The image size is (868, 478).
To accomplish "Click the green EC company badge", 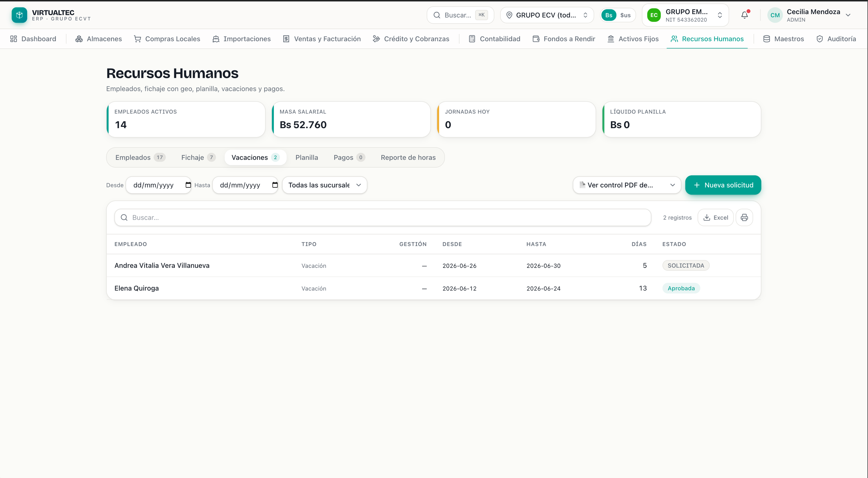I will pos(654,15).
